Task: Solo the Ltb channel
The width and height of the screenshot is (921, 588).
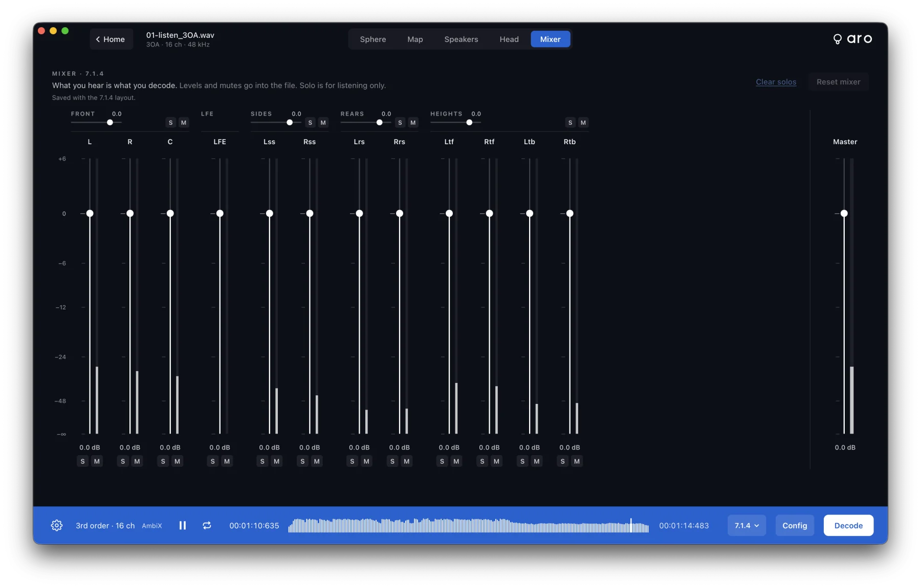Action: pyautogui.click(x=522, y=461)
